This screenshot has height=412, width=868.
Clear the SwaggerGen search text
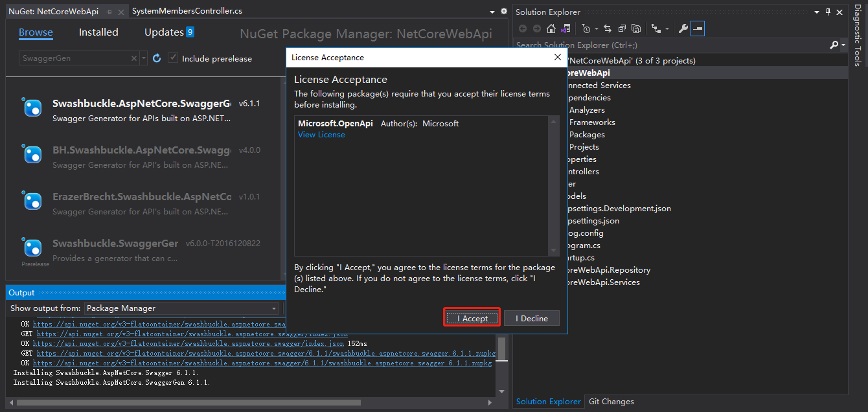point(134,58)
